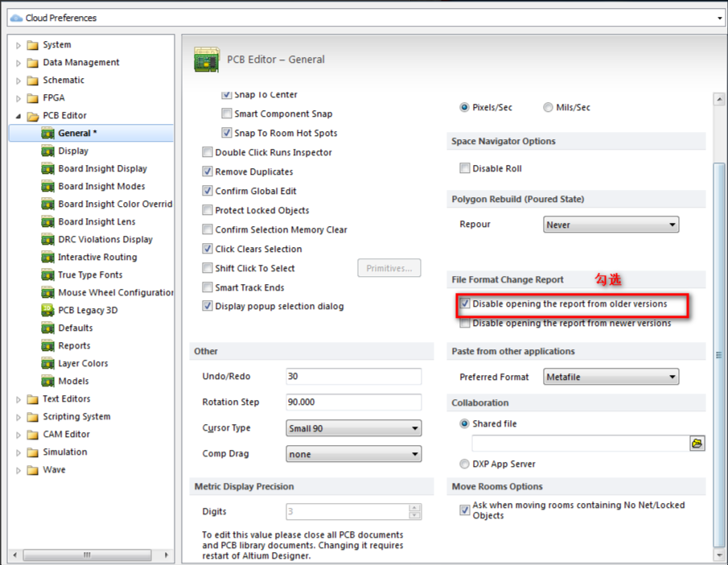Uncheck Snap To Room Hot Spots

tap(227, 133)
